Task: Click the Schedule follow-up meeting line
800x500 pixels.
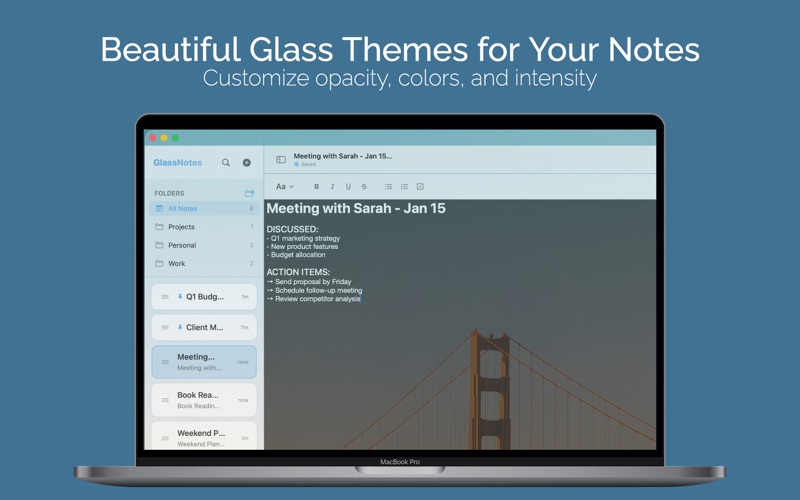Action: click(314, 290)
